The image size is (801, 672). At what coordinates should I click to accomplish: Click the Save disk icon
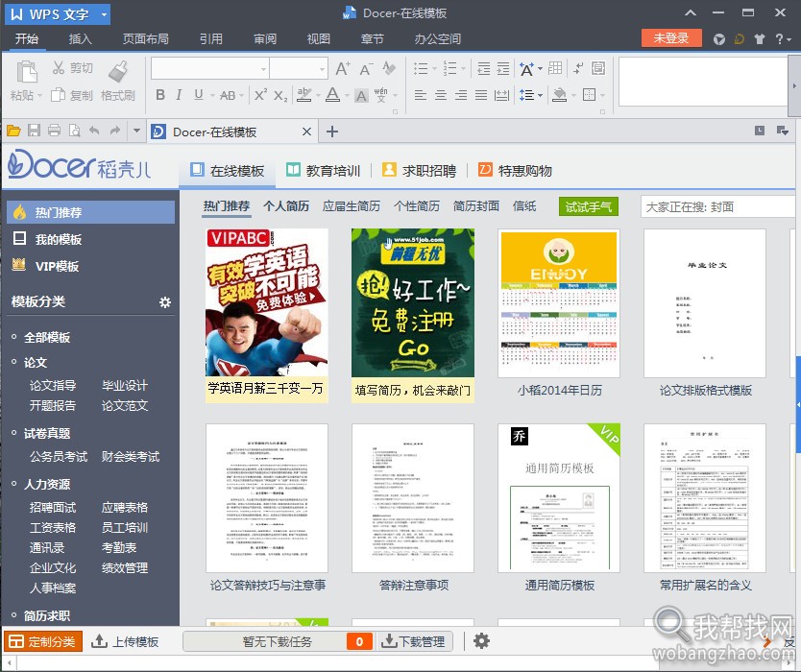point(34,132)
